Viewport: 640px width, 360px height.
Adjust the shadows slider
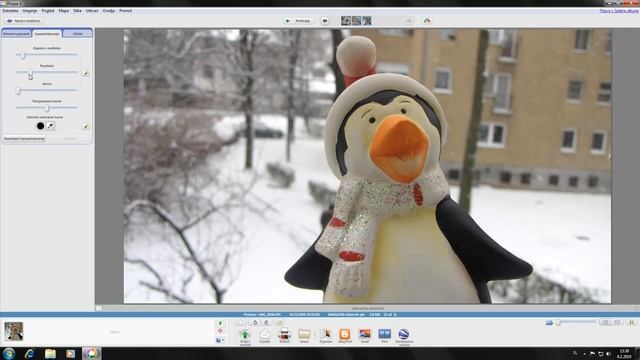click(x=47, y=90)
